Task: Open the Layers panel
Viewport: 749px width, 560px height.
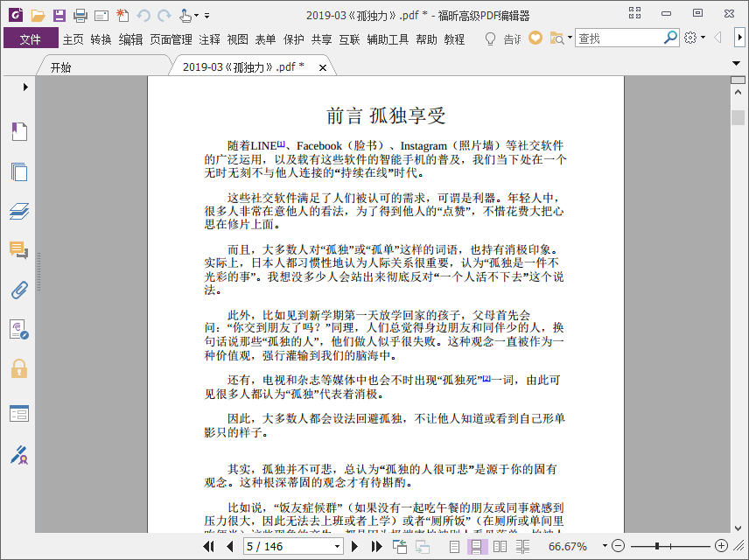Action: pos(19,211)
